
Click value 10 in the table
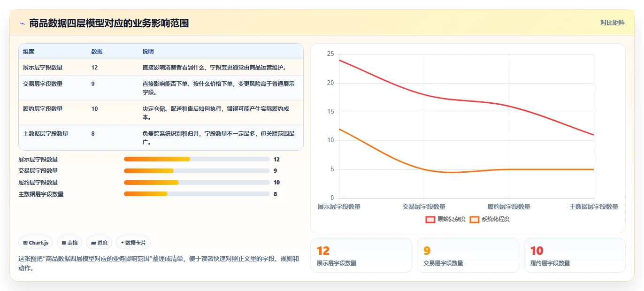pos(94,109)
